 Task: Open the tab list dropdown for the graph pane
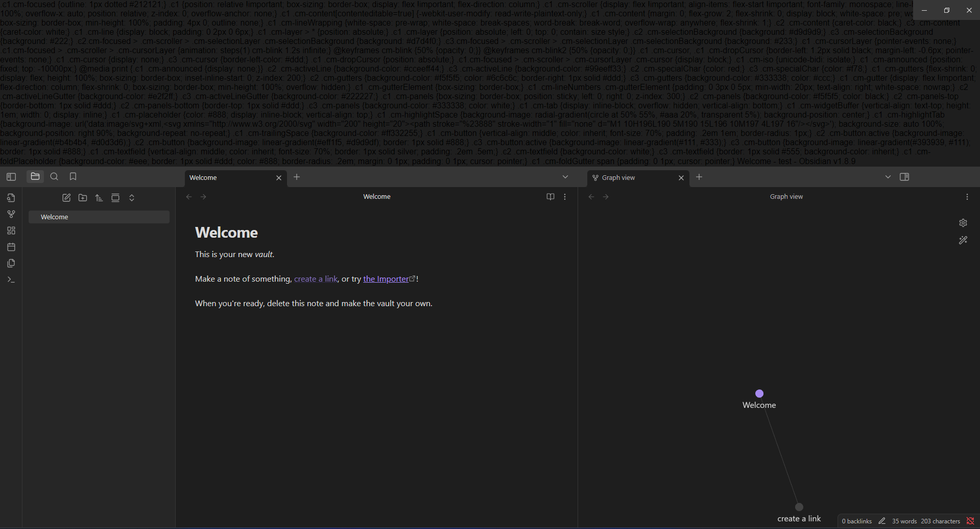coord(888,177)
